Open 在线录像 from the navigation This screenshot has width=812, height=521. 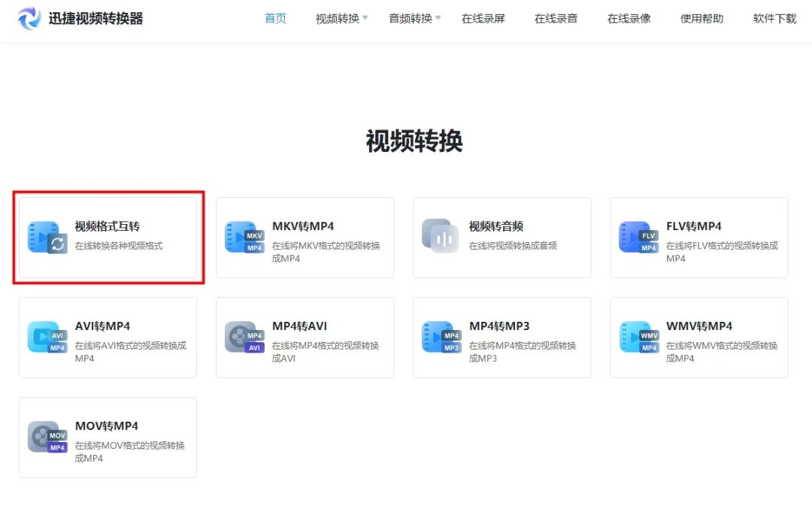pyautogui.click(x=629, y=19)
